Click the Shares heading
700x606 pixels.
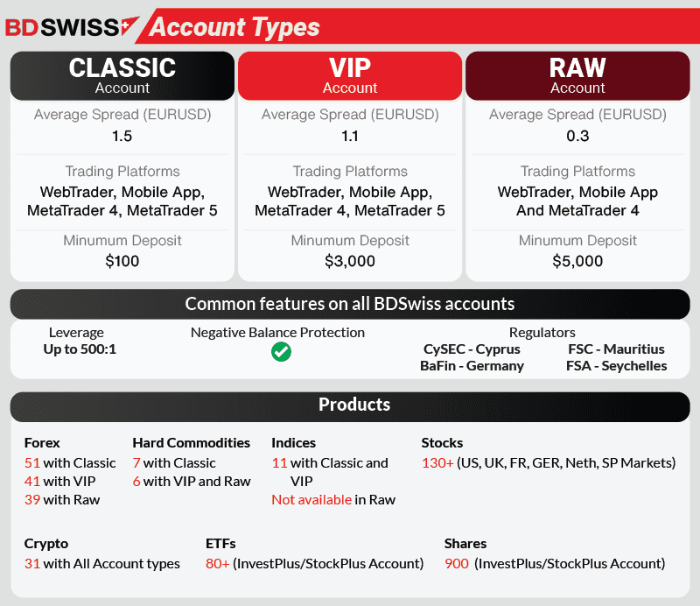pos(465,544)
